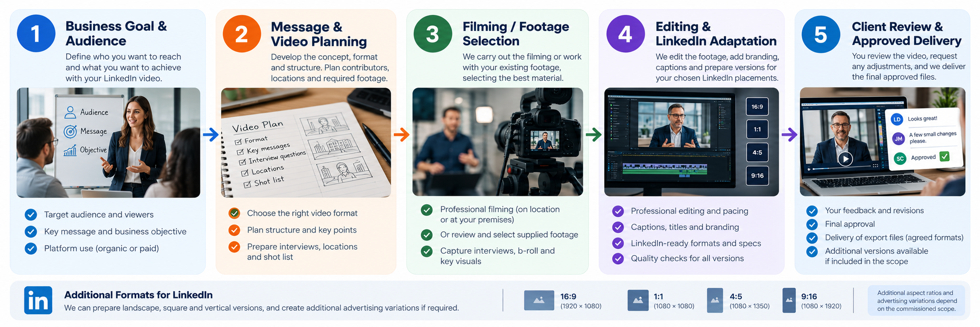
Task: Select the 16:9 ratio box beside the editing monitor
Action: [757, 107]
